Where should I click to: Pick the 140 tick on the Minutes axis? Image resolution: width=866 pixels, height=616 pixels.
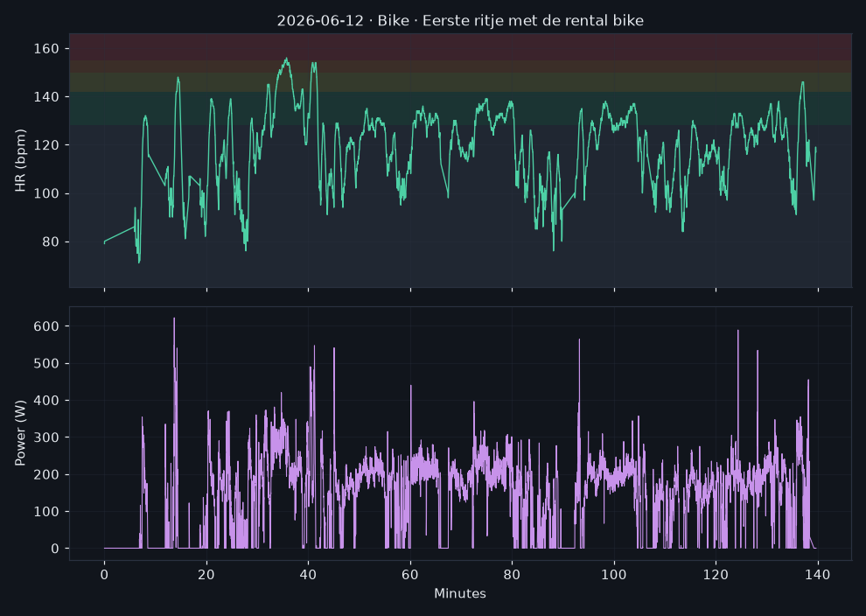pos(818,575)
